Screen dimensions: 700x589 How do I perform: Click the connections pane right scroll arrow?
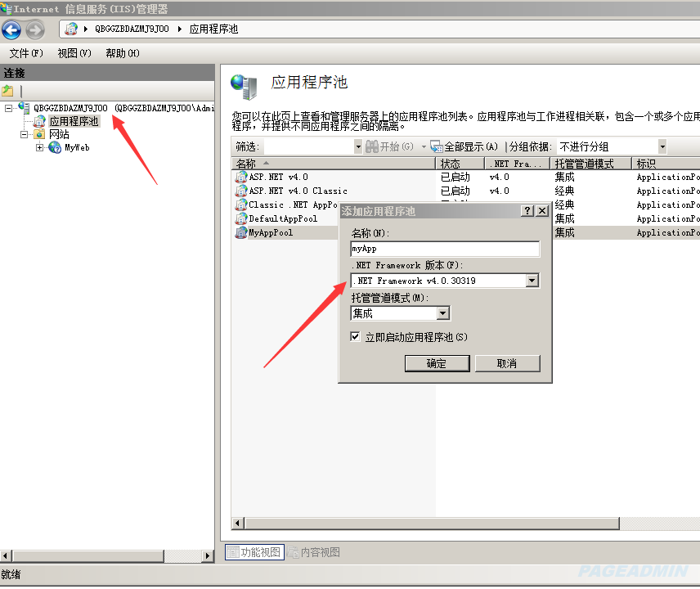click(x=207, y=556)
